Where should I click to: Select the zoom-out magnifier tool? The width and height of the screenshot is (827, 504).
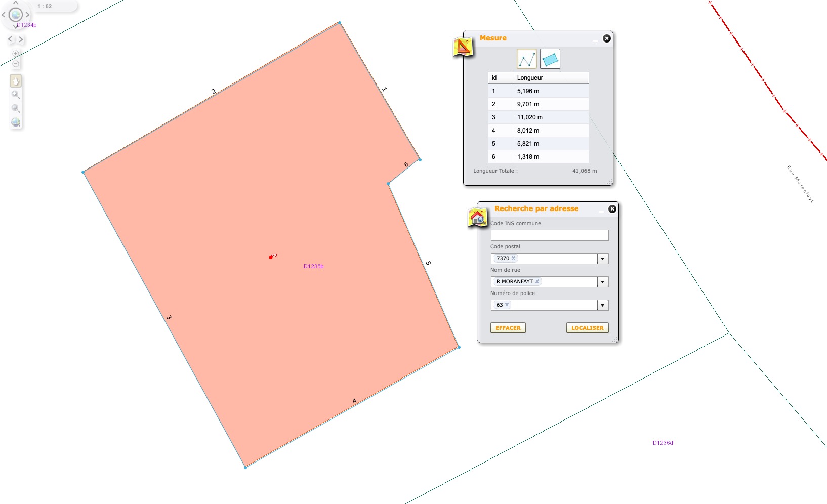click(16, 108)
